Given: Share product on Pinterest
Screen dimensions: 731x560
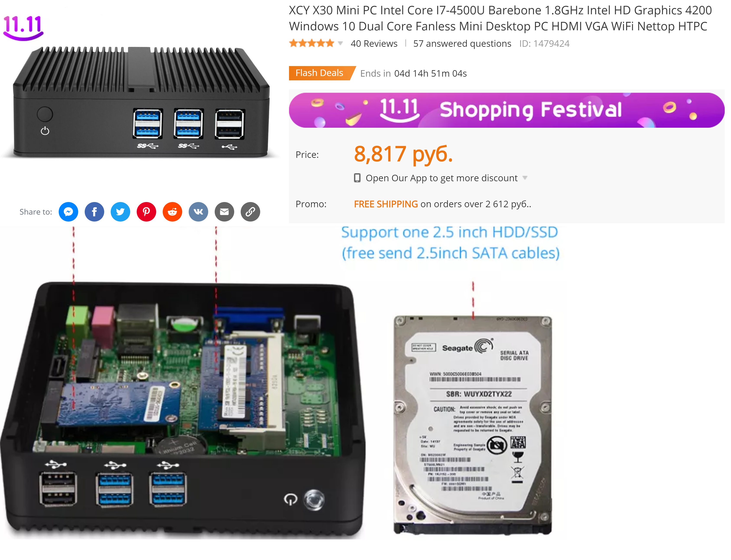Looking at the screenshot, I should tap(146, 212).
